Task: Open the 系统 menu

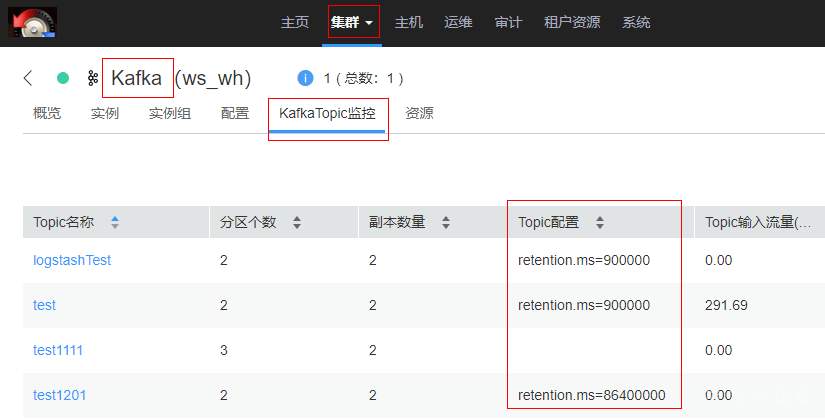Action: (x=636, y=23)
